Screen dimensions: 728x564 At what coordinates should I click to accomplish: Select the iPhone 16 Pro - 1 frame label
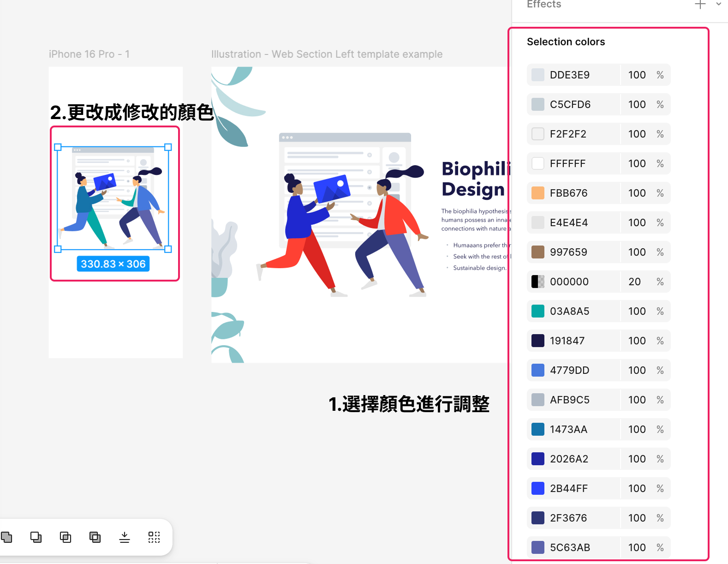coord(89,54)
